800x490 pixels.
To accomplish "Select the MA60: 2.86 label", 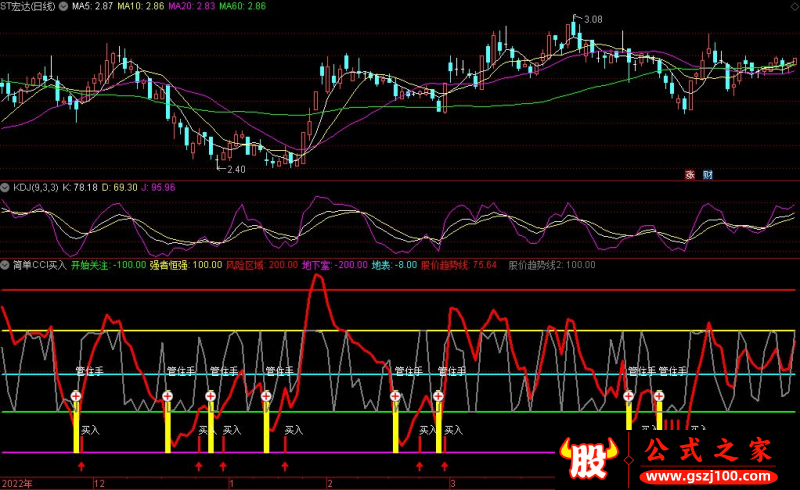I will (x=243, y=7).
